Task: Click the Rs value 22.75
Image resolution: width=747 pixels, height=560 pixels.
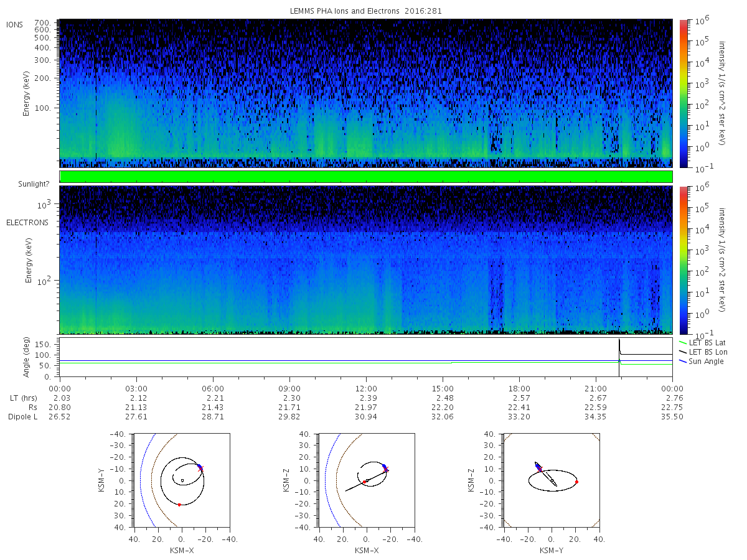Action: click(x=673, y=407)
